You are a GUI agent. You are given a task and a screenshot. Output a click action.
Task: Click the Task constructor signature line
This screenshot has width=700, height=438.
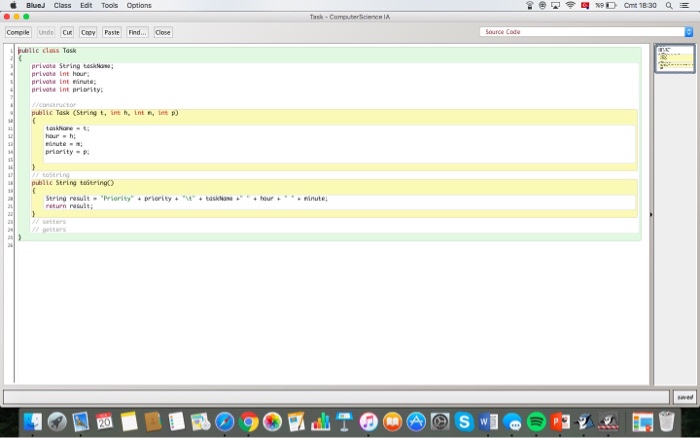pos(105,113)
